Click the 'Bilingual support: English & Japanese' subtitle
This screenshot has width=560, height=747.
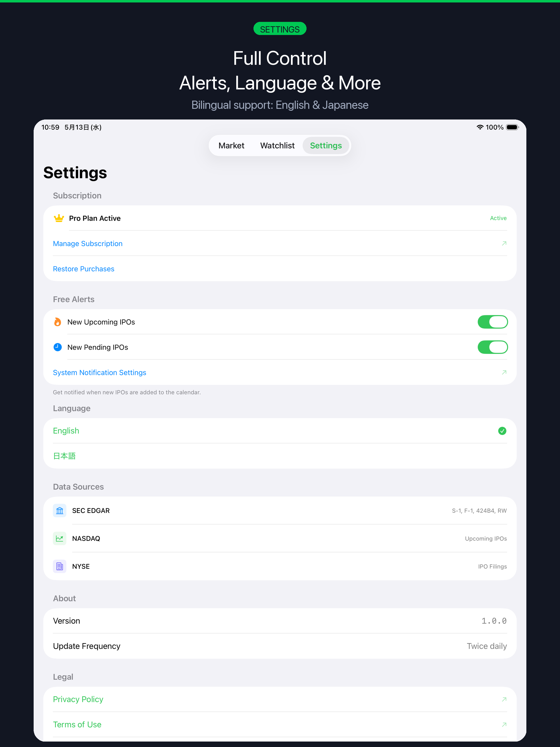(x=280, y=105)
